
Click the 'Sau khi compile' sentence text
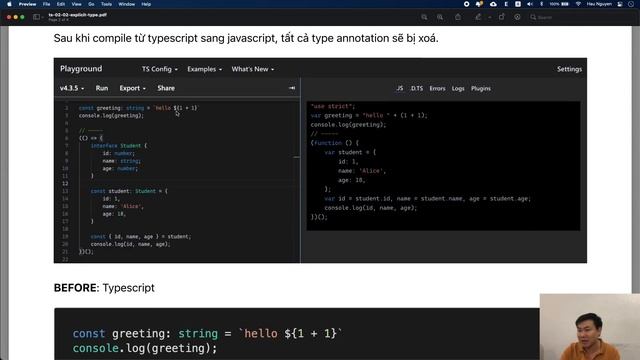(x=246, y=38)
